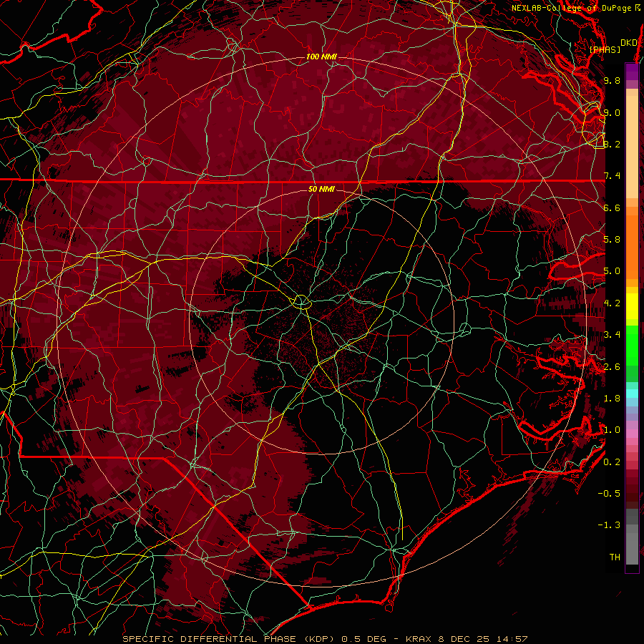The image size is (644, 644).
Task: Click the 3.4 value on the scale
Action: pos(612,335)
